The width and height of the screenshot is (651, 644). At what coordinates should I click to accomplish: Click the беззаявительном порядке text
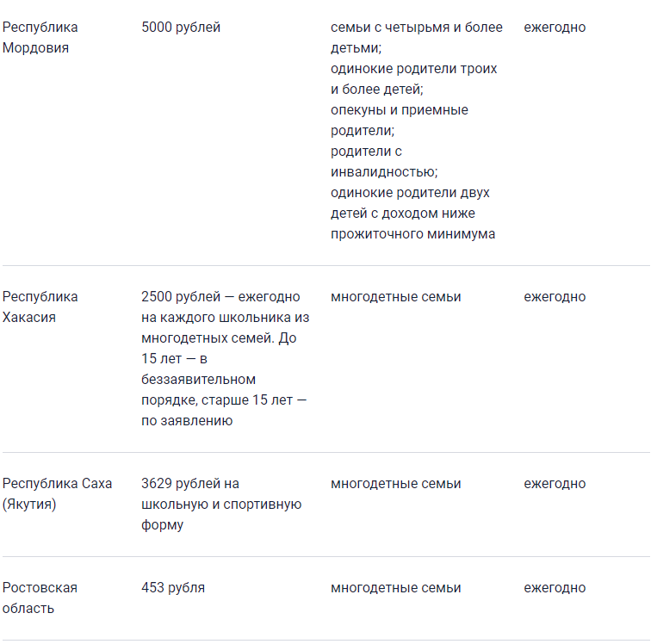point(198,389)
